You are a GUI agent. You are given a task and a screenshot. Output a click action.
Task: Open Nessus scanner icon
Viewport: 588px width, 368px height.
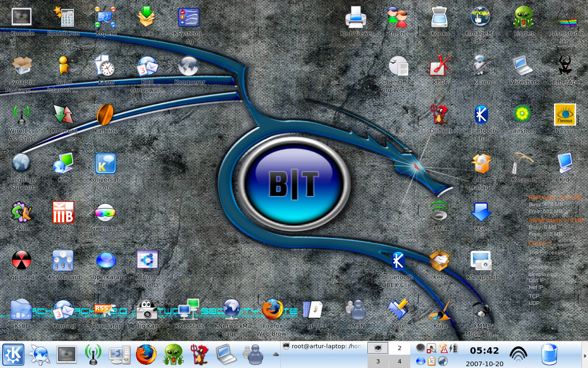pyautogui.click(x=565, y=115)
